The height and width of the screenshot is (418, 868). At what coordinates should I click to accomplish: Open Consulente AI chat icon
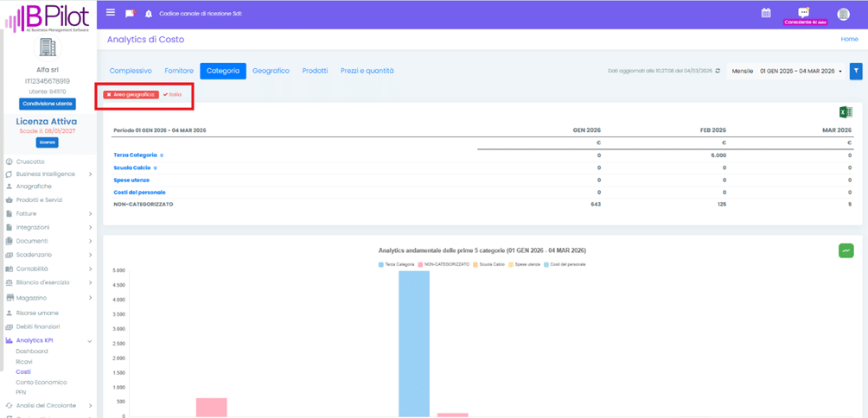point(804,13)
